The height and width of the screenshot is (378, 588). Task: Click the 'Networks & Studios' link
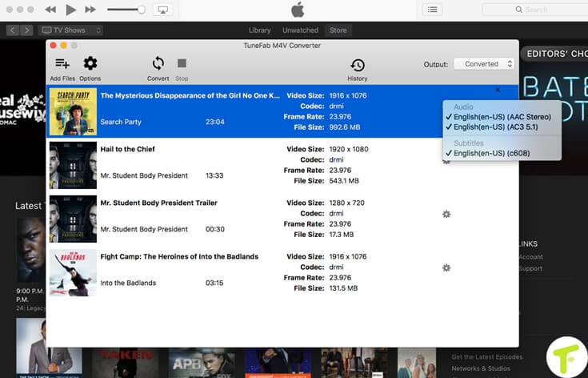481,368
